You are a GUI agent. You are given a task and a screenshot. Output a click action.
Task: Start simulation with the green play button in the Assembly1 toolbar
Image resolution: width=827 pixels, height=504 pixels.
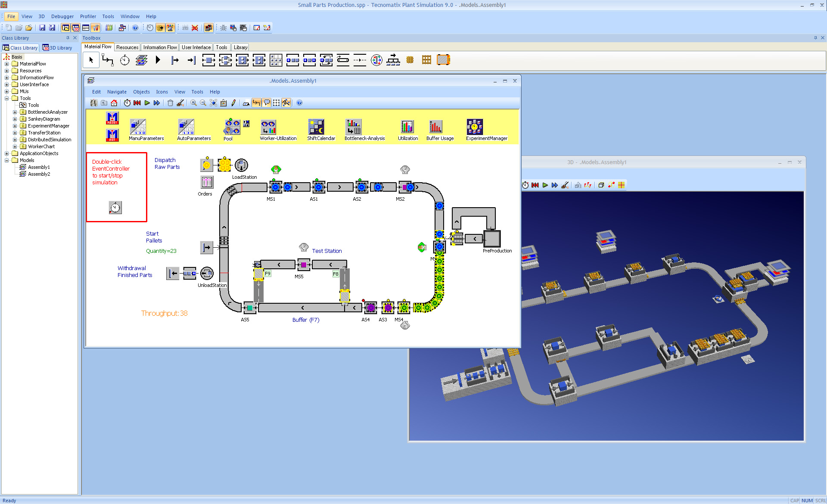[147, 103]
